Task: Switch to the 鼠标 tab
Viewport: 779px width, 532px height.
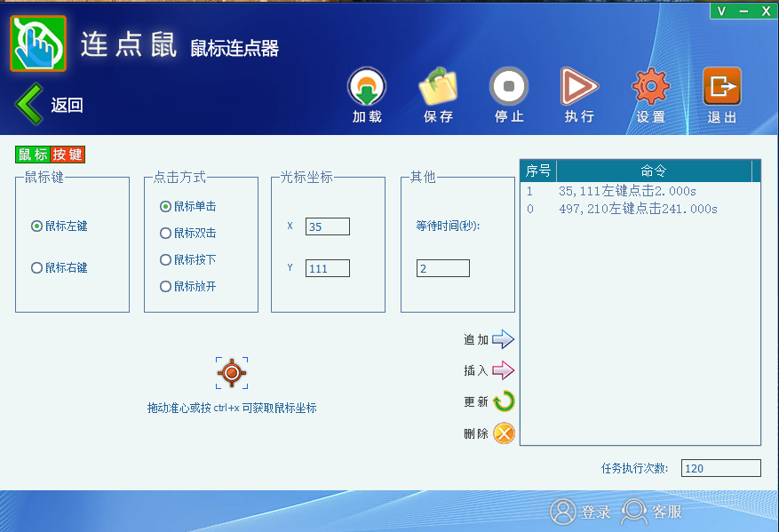Action: click(33, 155)
